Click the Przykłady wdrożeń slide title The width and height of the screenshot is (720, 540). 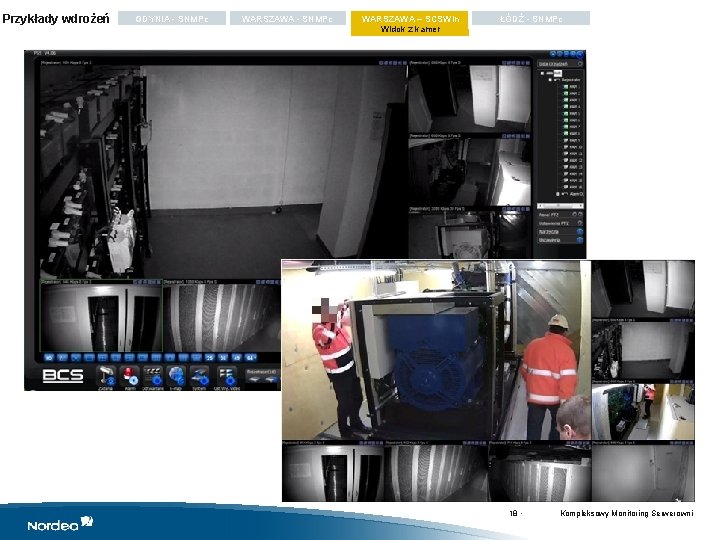(56, 19)
